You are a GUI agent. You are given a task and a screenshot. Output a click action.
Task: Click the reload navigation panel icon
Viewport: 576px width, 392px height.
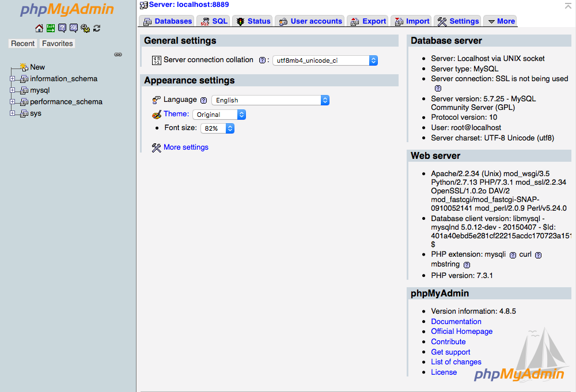point(97,28)
